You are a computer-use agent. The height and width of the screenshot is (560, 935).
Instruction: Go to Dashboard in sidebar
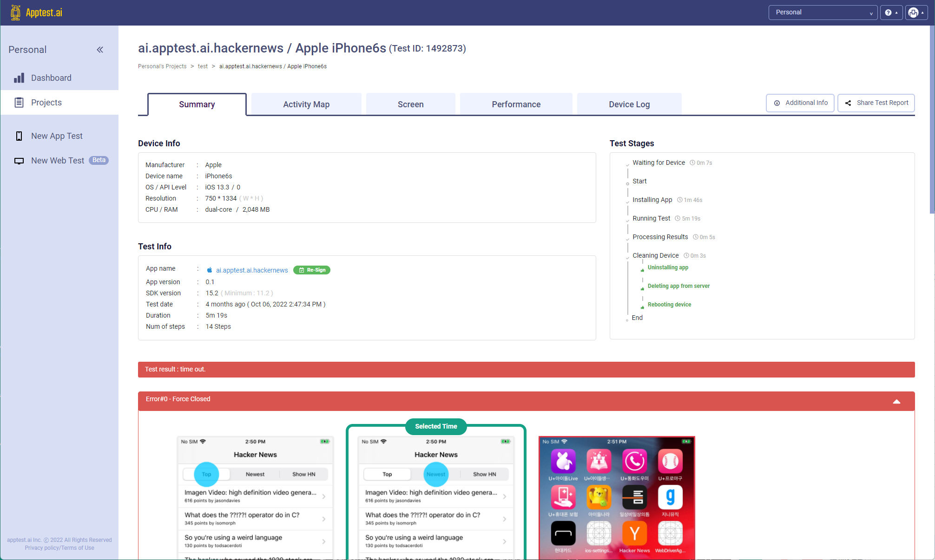pos(59,78)
